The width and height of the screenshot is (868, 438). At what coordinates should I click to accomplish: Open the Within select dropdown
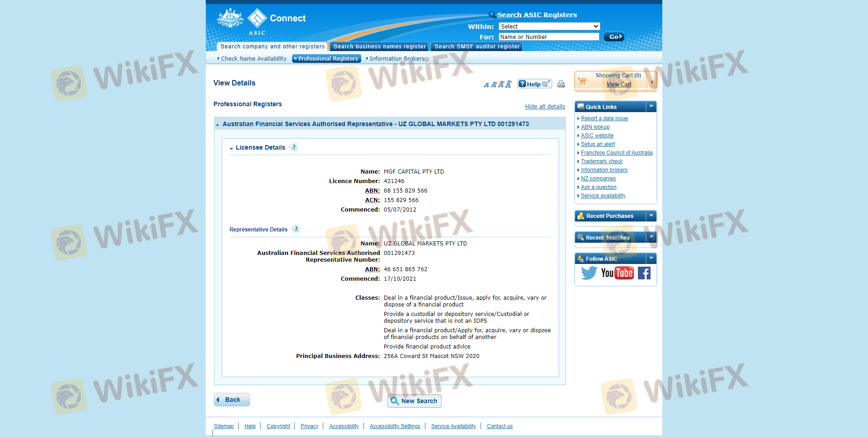[549, 26]
